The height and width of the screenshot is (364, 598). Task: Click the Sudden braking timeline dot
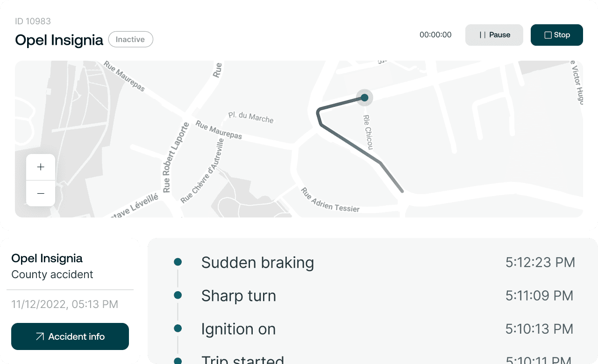click(x=178, y=262)
